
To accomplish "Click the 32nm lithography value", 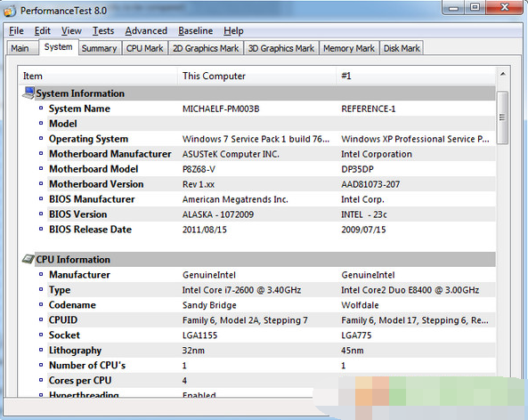I will [x=193, y=351].
